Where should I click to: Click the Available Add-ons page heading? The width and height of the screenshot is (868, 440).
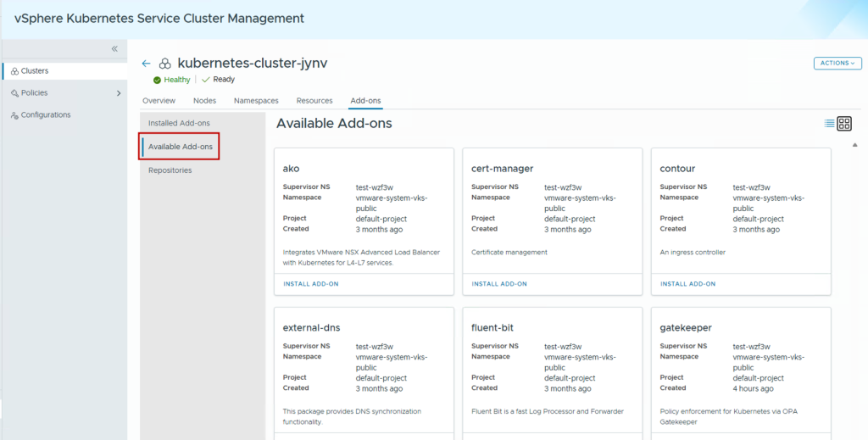[334, 124]
